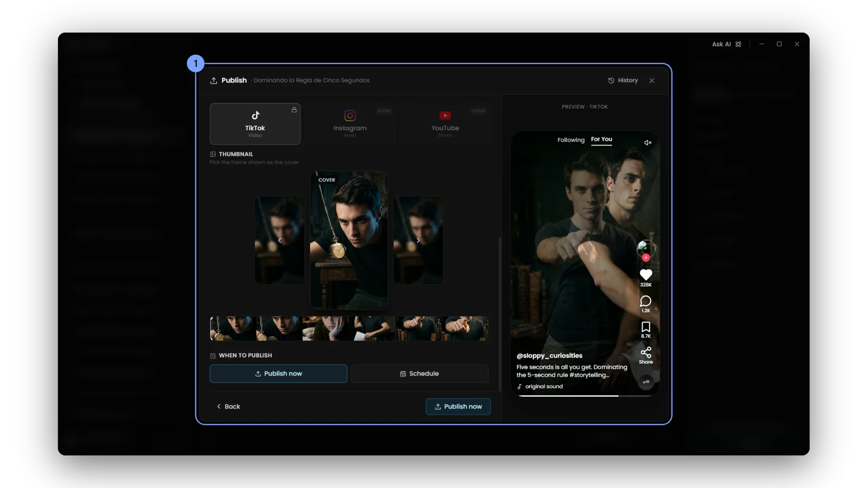Tap the red follow plus badge
868x488 pixels.
click(646, 258)
